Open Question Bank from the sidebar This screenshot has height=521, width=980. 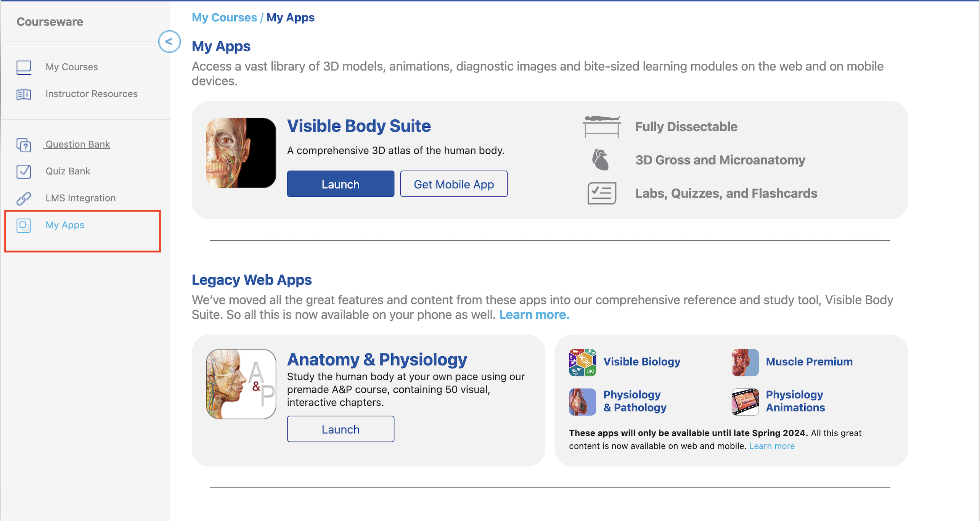point(24,145)
